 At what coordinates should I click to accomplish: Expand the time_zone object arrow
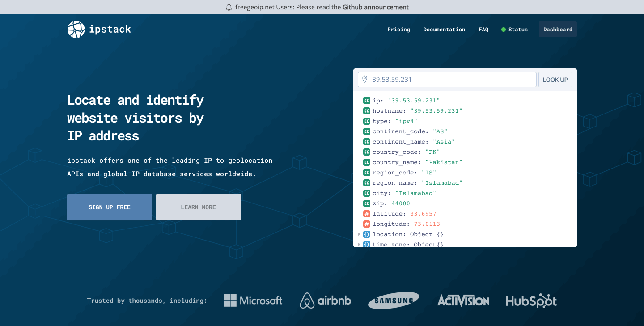359,244
